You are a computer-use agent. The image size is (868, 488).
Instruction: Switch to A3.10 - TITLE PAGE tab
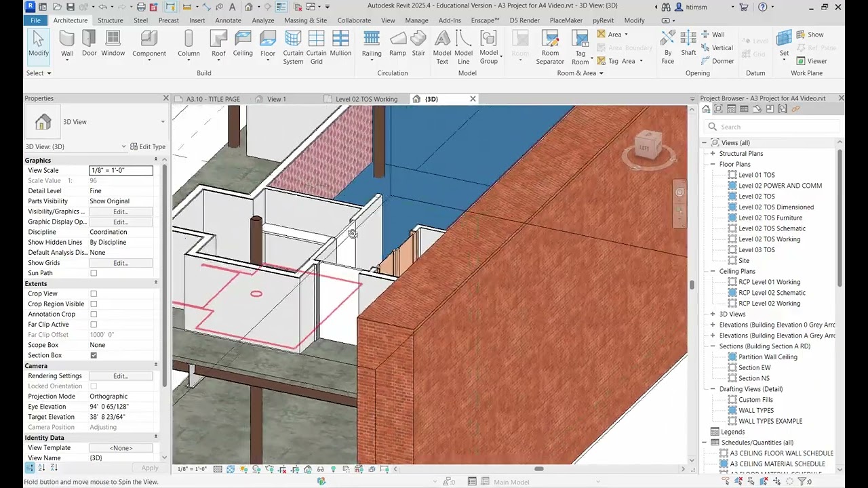(213, 99)
